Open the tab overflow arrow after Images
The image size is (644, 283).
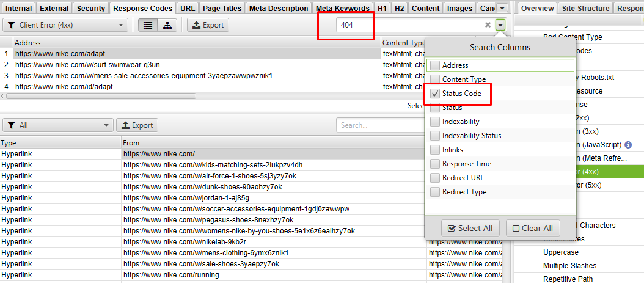tap(502, 8)
